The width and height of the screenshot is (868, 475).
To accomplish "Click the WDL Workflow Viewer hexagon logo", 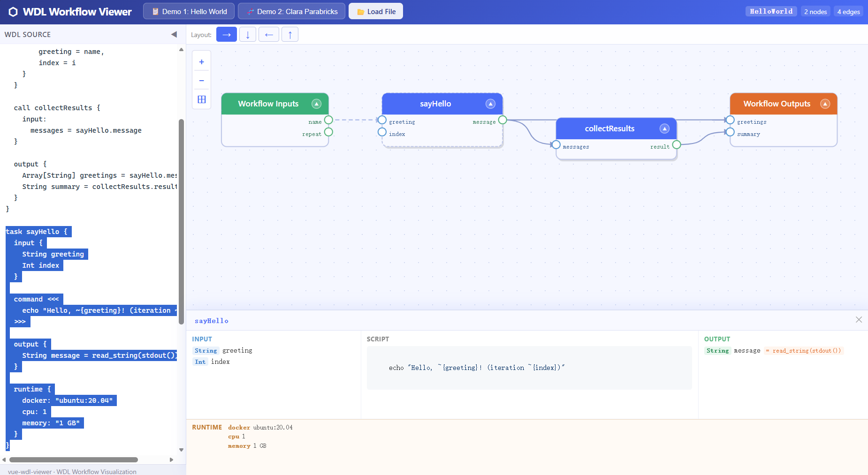I will tap(13, 12).
